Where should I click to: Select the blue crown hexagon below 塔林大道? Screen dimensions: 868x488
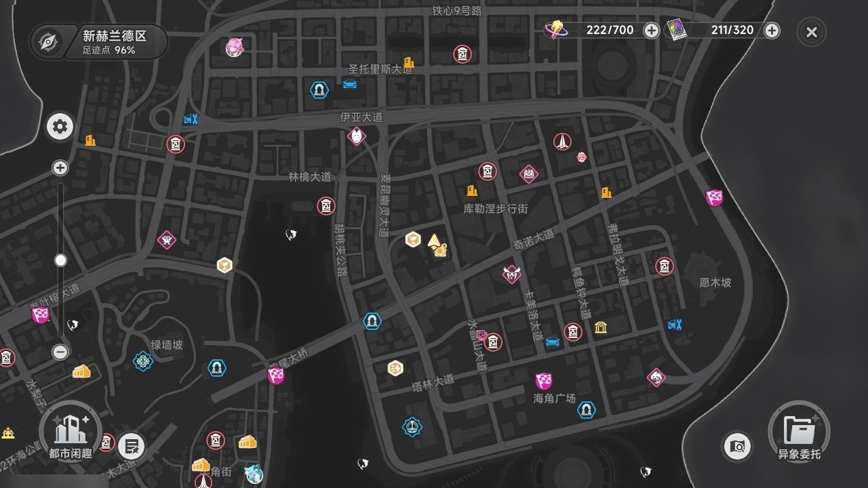412,427
